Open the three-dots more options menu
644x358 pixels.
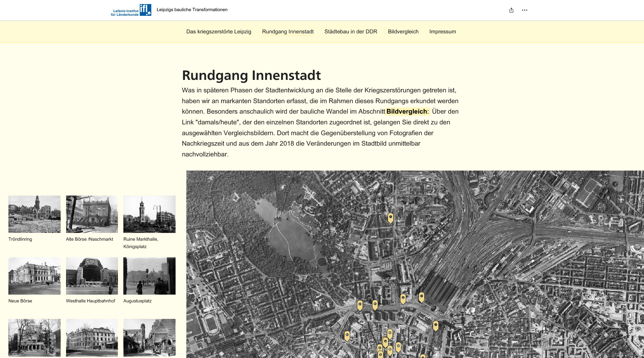click(525, 10)
